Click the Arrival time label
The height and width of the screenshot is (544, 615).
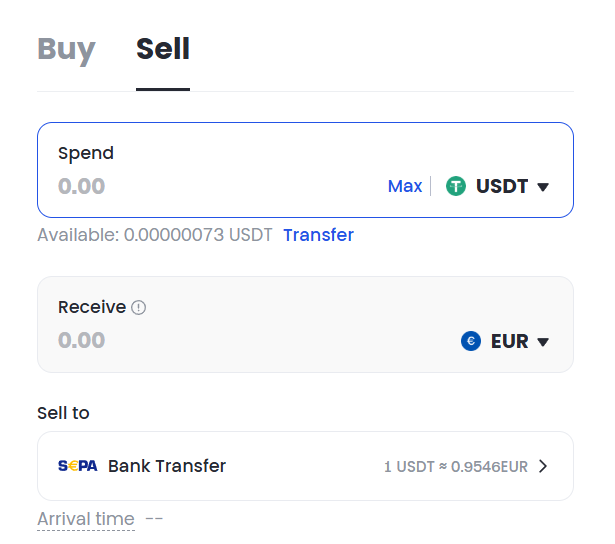[x=86, y=519]
